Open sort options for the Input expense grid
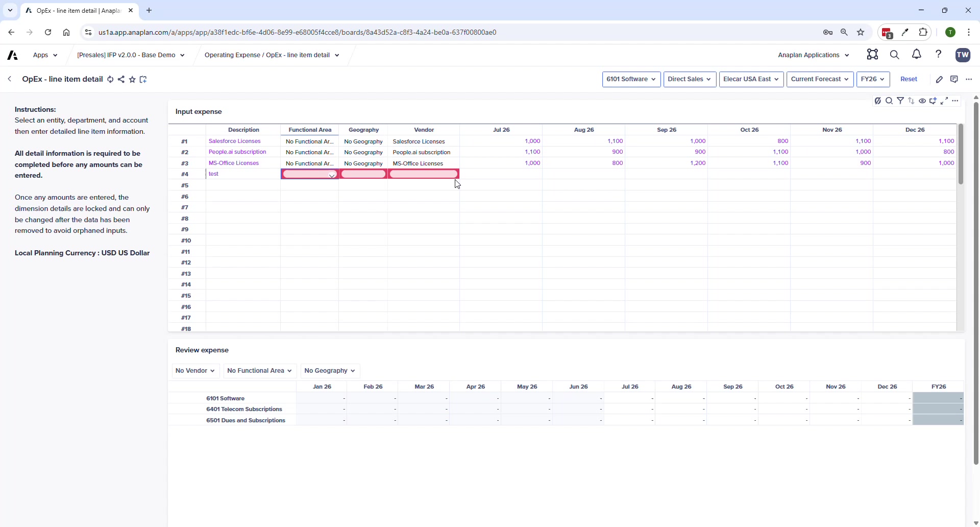980x527 pixels. click(912, 101)
